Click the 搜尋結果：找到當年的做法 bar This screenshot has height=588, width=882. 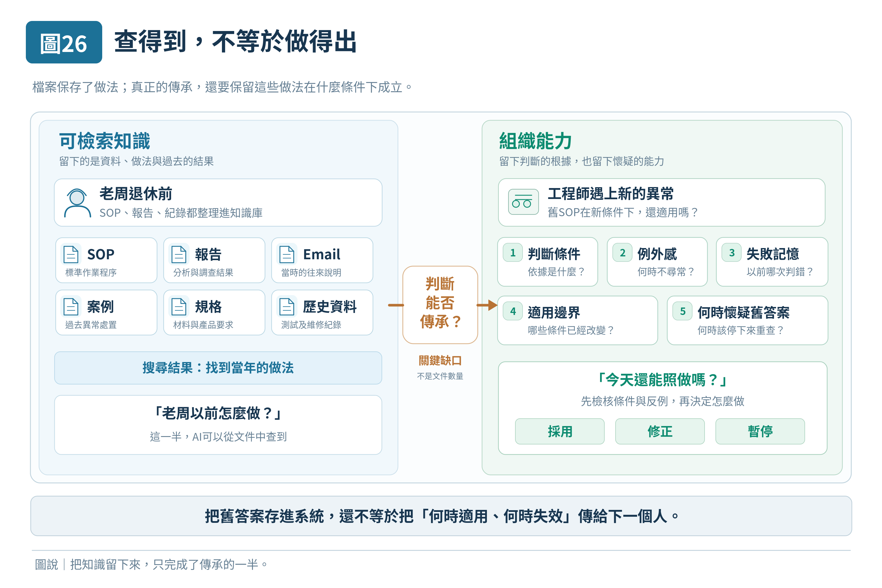tap(218, 368)
